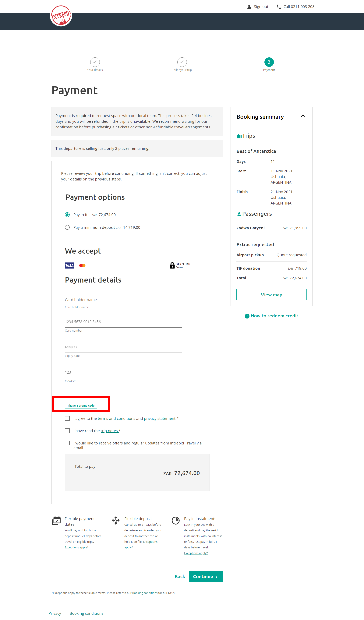Click the Intrepid logo
The image size is (364, 620).
[61, 16]
